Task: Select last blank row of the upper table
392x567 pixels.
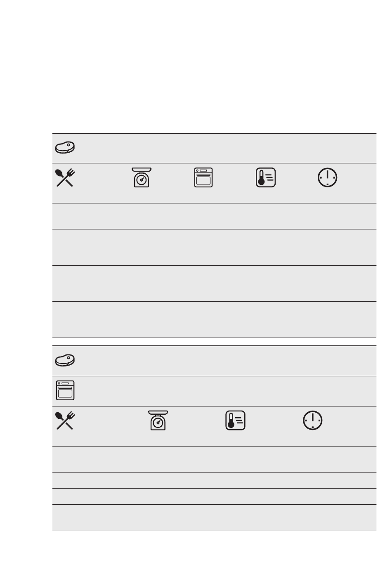Action: [x=214, y=320]
